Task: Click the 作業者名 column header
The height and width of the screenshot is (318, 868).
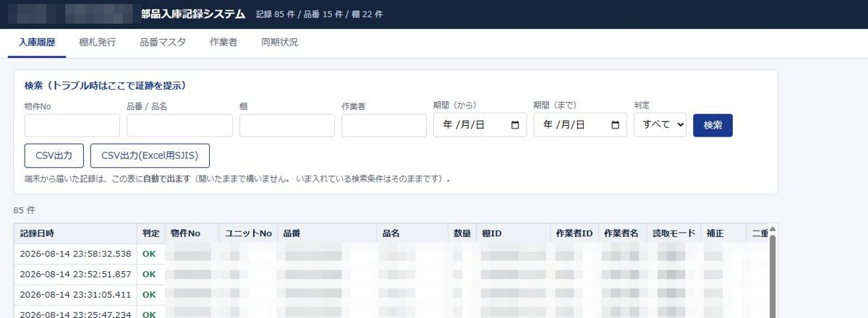Action: pos(621,233)
